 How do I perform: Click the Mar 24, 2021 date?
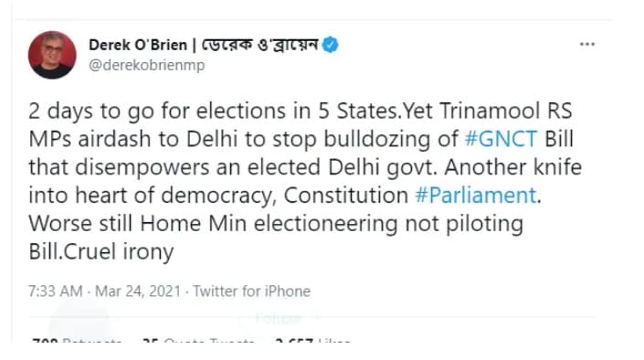pos(138,291)
